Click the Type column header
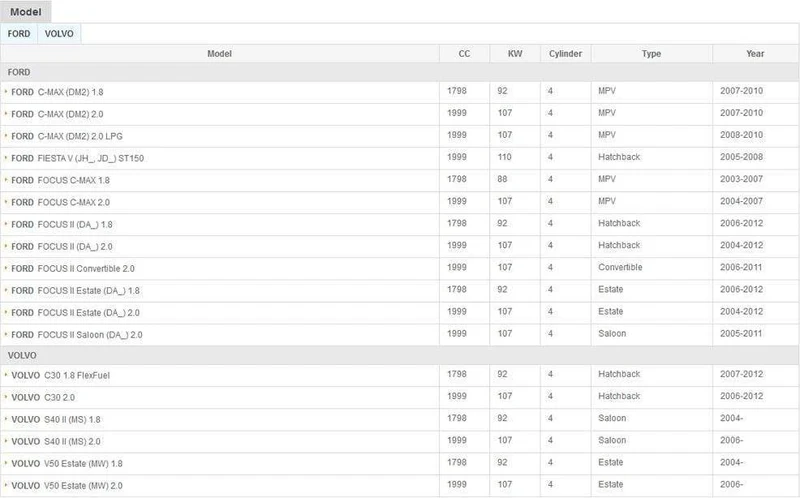 [x=652, y=54]
